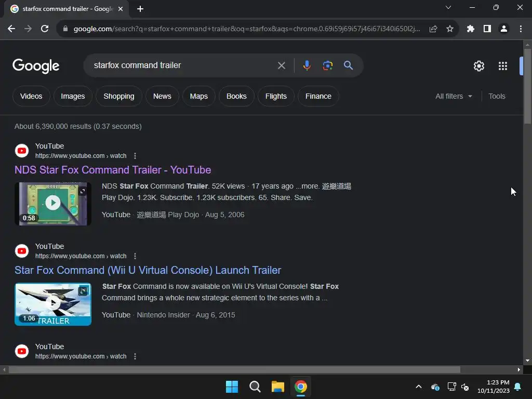
Task: Open the clock showing 1:23 PM
Action: coord(494,387)
